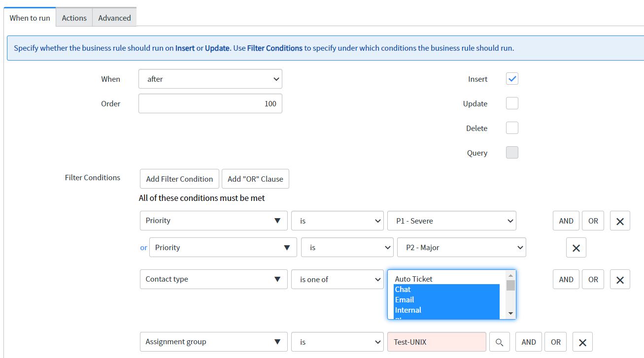The image size is (644, 358).
Task: Click OR on the Assignment group row
Action: tap(556, 342)
